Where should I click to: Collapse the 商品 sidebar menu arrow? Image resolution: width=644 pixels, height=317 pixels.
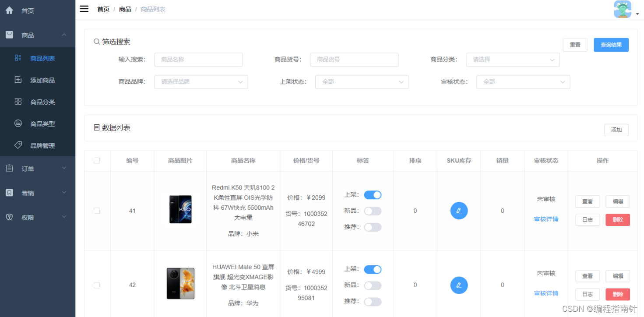[x=64, y=35]
